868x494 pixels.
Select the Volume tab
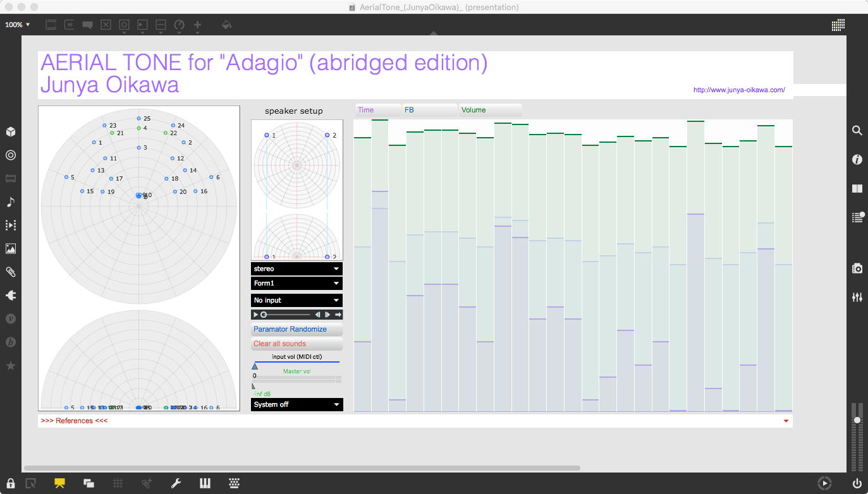(x=491, y=110)
